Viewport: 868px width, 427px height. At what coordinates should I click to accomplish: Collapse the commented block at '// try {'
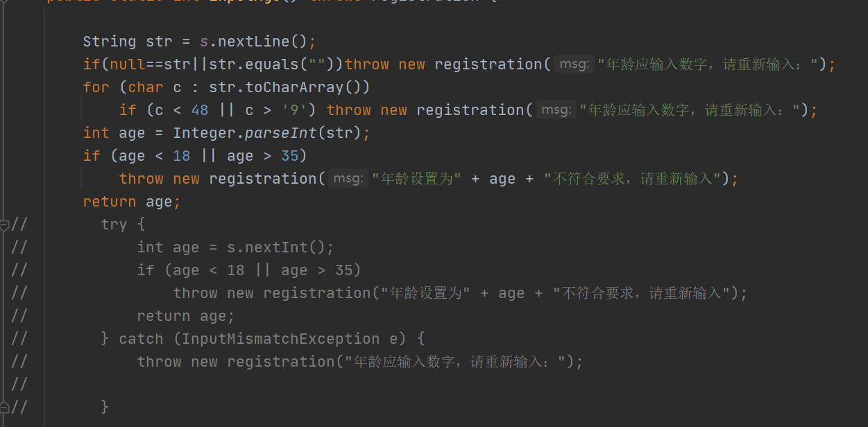click(x=5, y=225)
